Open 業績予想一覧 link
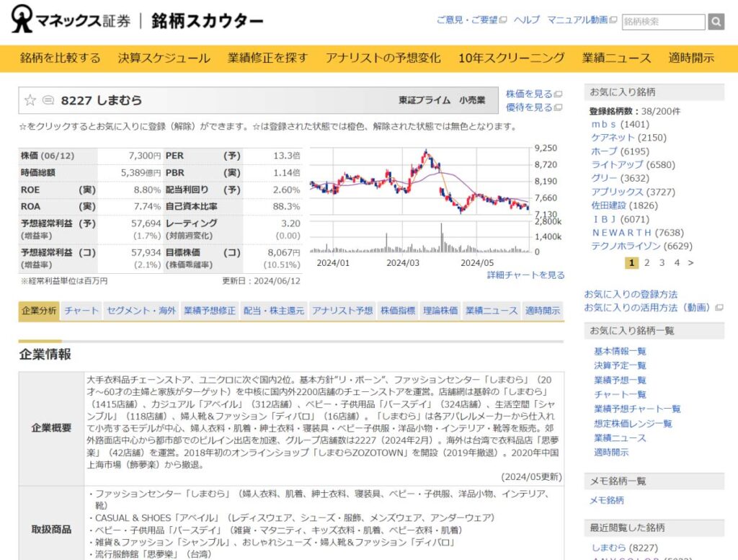The image size is (738, 560). (620, 381)
